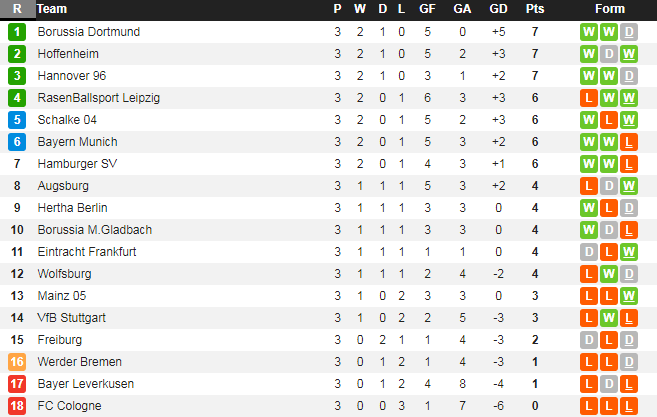The width and height of the screenshot is (657, 417).
Task: Click the R rank column header
Action: tap(17, 9)
